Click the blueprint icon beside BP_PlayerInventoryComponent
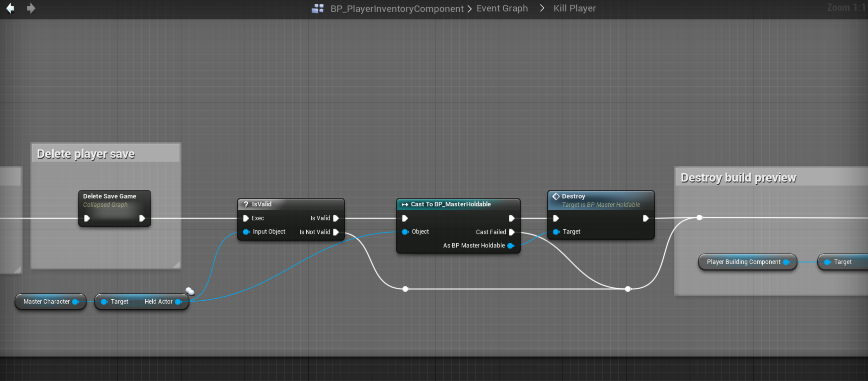868x381 pixels. [317, 8]
